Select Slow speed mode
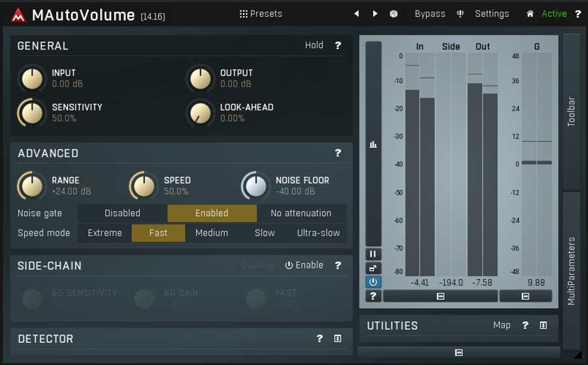588x365 pixels. point(265,233)
